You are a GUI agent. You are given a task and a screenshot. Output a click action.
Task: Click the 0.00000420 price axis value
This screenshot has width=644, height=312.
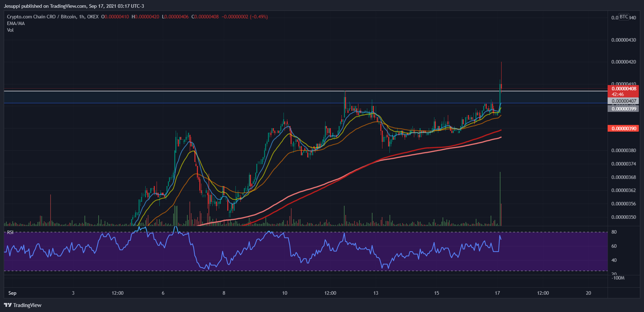click(623, 62)
